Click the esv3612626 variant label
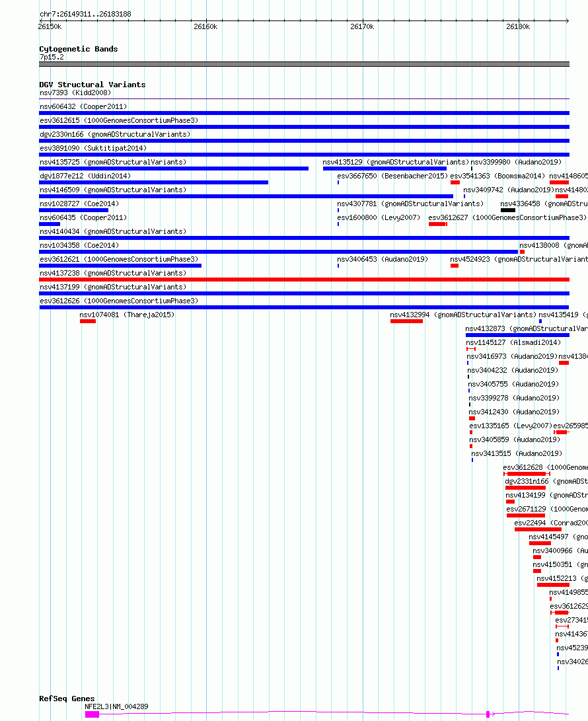 pyautogui.click(x=119, y=301)
